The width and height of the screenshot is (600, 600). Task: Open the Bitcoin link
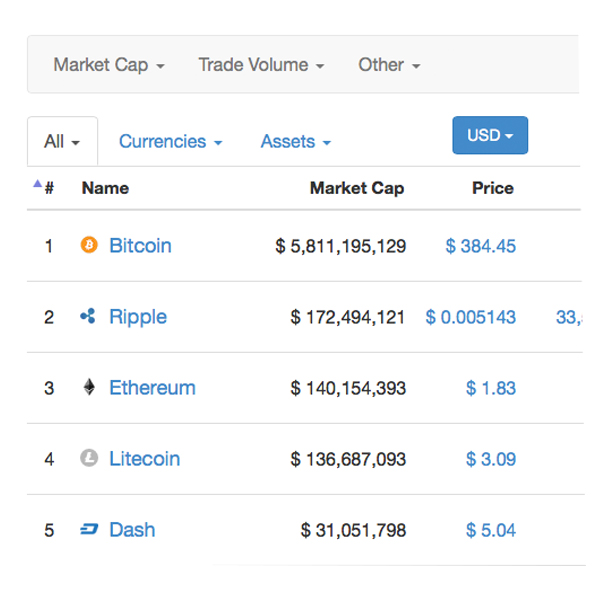140,246
